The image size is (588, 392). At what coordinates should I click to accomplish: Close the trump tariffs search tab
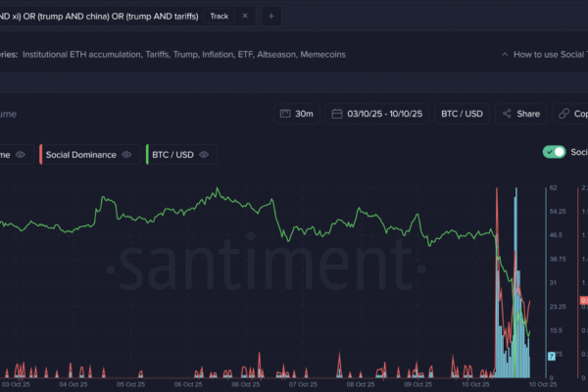(245, 16)
